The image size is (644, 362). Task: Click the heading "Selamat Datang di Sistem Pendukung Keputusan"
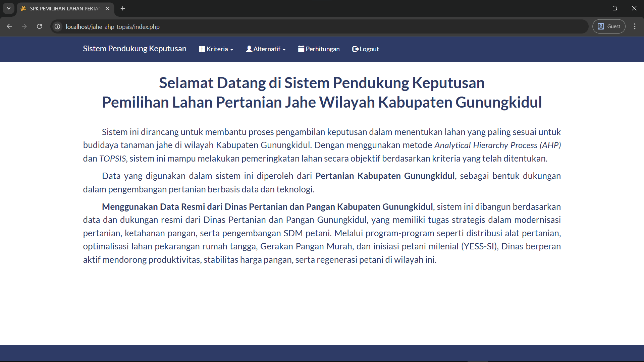tap(322, 83)
